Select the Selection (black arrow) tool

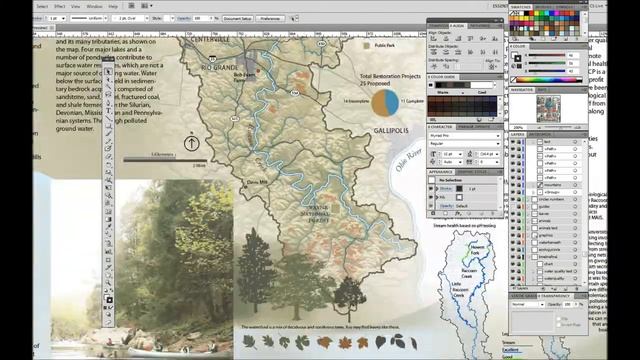(x=108, y=71)
